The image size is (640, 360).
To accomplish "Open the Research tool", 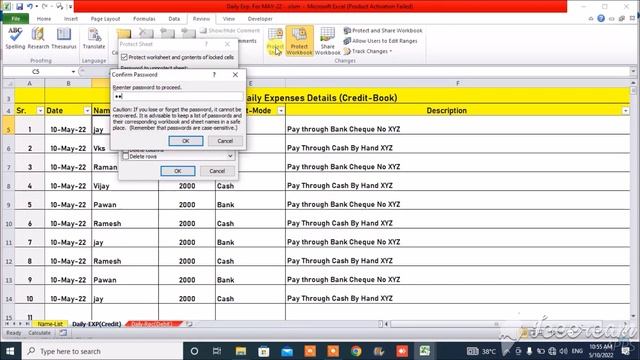I will [38, 38].
